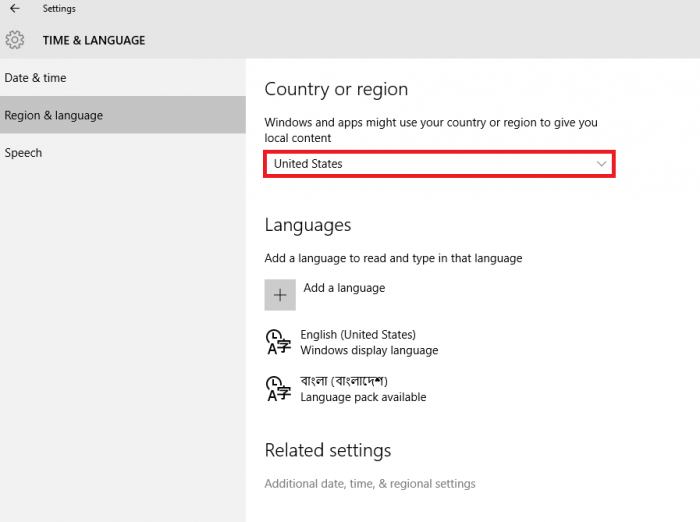Click the back arrow in the title bar

tap(14, 9)
